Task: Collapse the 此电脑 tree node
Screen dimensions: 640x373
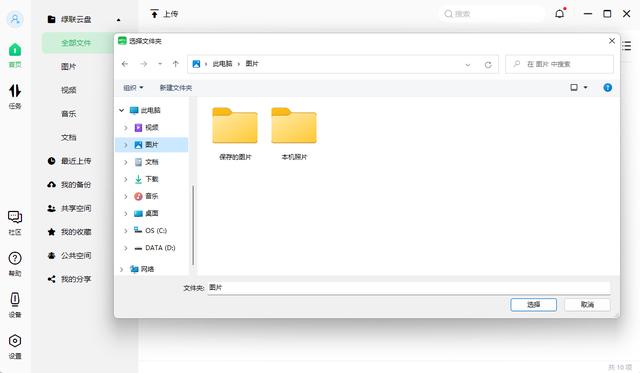Action: pyautogui.click(x=121, y=110)
